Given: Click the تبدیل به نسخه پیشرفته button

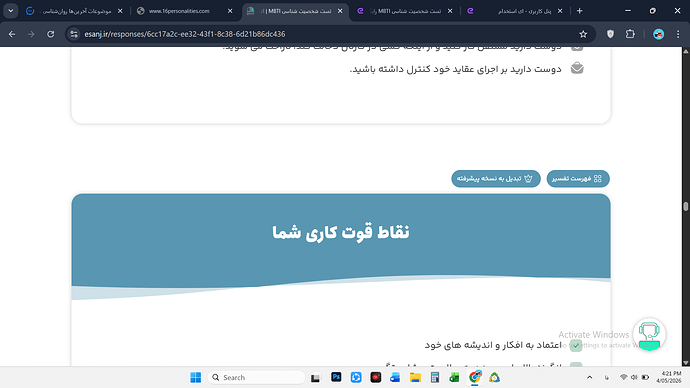Looking at the screenshot, I should pyautogui.click(x=495, y=179).
